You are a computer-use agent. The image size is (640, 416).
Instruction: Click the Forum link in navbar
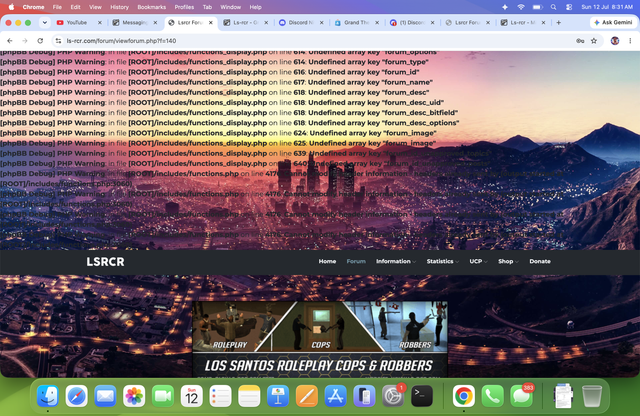point(356,261)
